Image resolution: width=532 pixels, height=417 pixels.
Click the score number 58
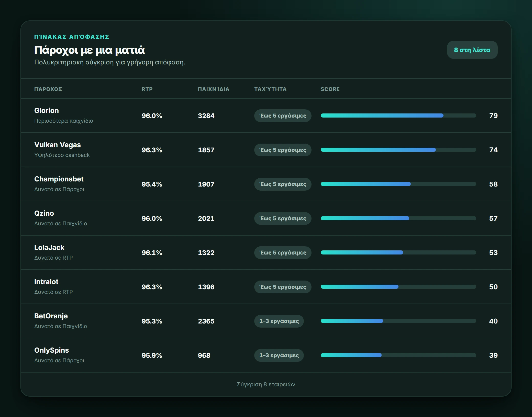point(493,184)
